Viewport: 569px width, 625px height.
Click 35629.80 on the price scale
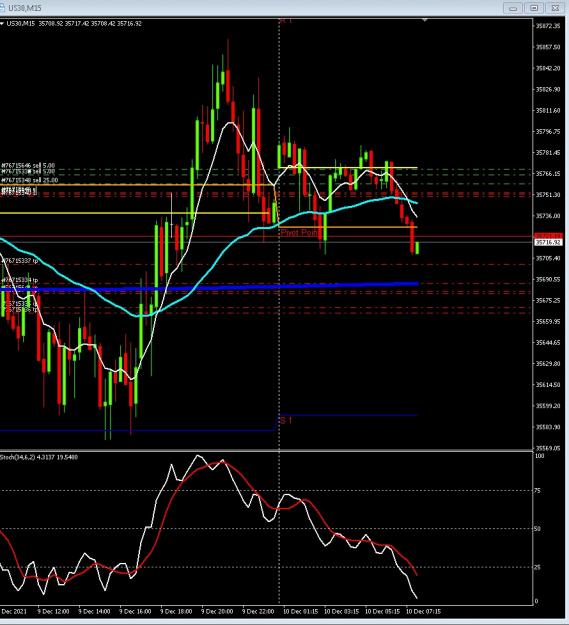click(x=548, y=364)
